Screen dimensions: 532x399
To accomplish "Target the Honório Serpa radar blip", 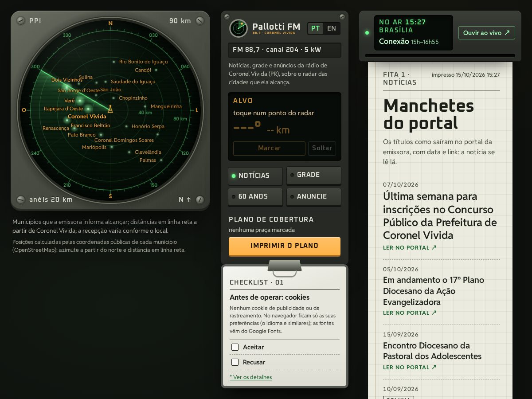I will pyautogui.click(x=126, y=126).
